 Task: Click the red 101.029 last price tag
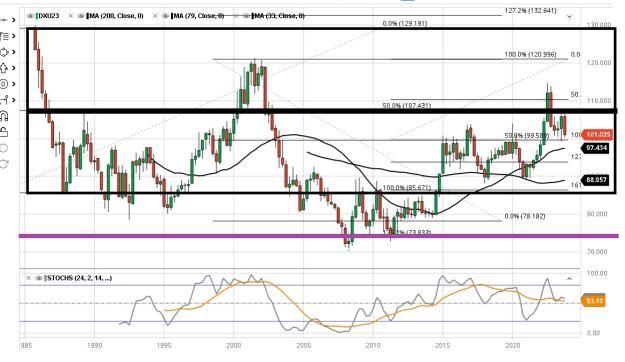pyautogui.click(x=597, y=135)
